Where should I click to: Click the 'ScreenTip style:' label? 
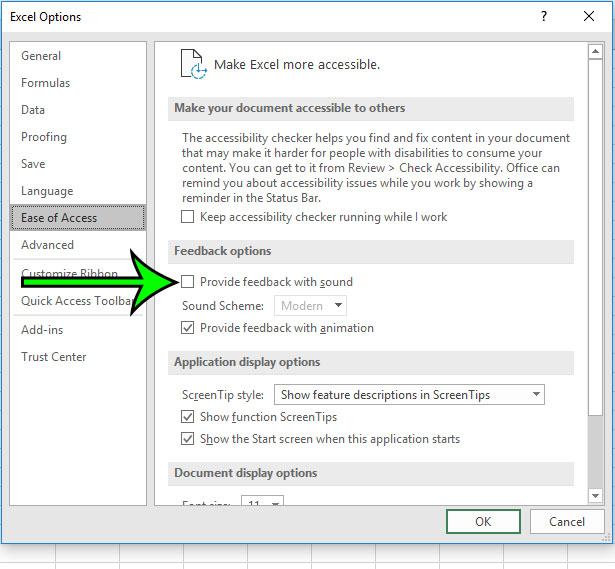pos(223,394)
